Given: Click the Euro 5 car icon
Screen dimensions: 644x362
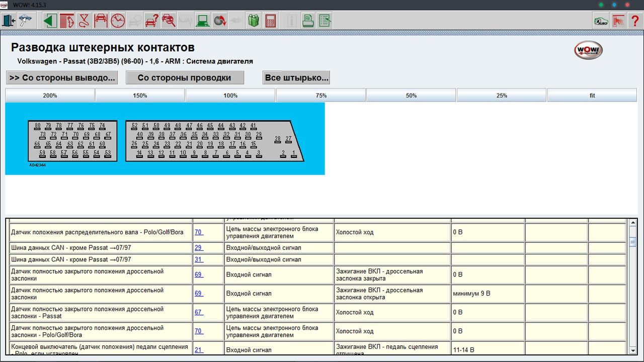Looking at the screenshot, I should (601, 21).
